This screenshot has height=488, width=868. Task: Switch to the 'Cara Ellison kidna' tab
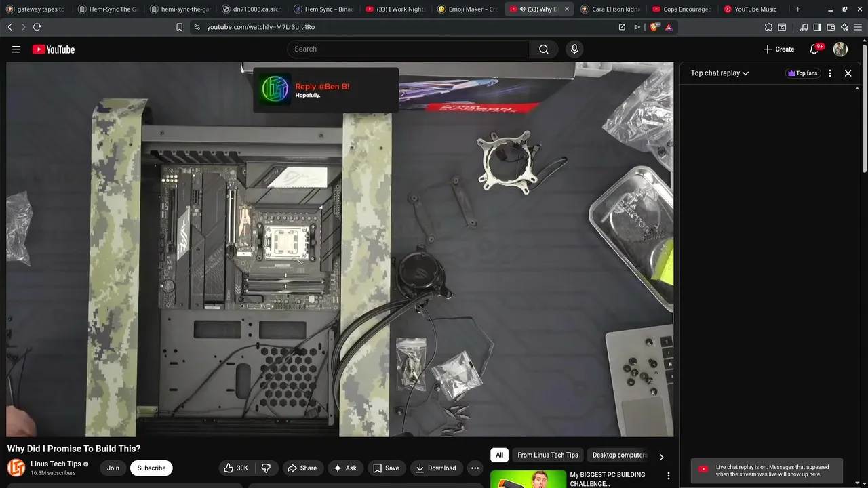click(x=610, y=9)
